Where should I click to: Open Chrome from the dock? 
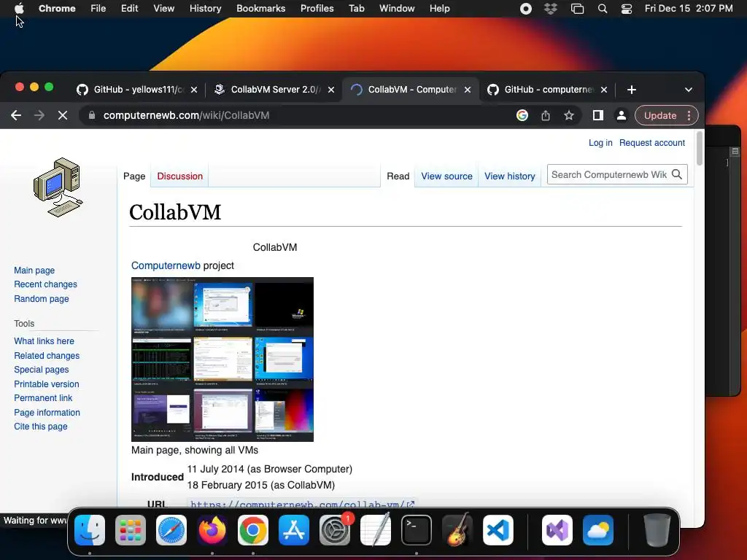[x=253, y=530]
